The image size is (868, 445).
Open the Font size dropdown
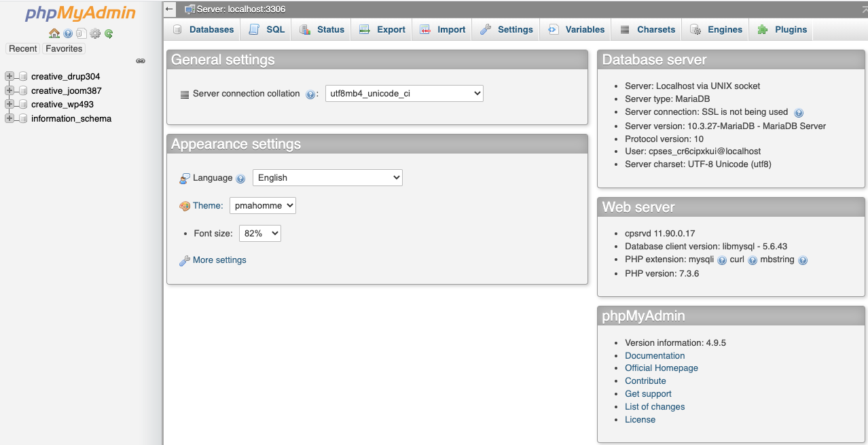[x=259, y=234]
